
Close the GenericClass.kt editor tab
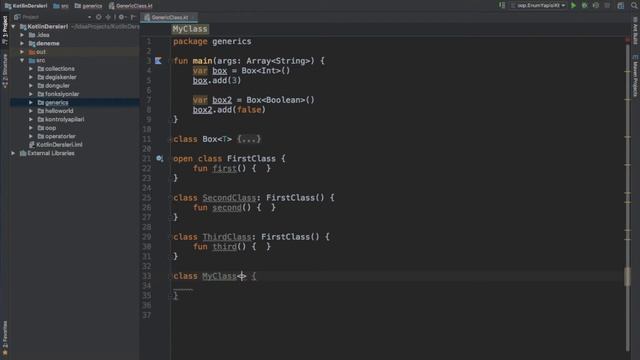point(193,18)
